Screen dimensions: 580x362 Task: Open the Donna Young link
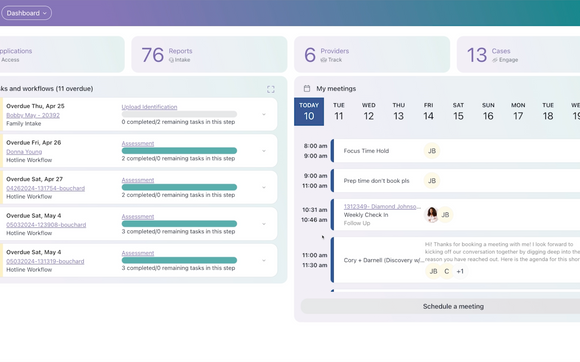[24, 152]
